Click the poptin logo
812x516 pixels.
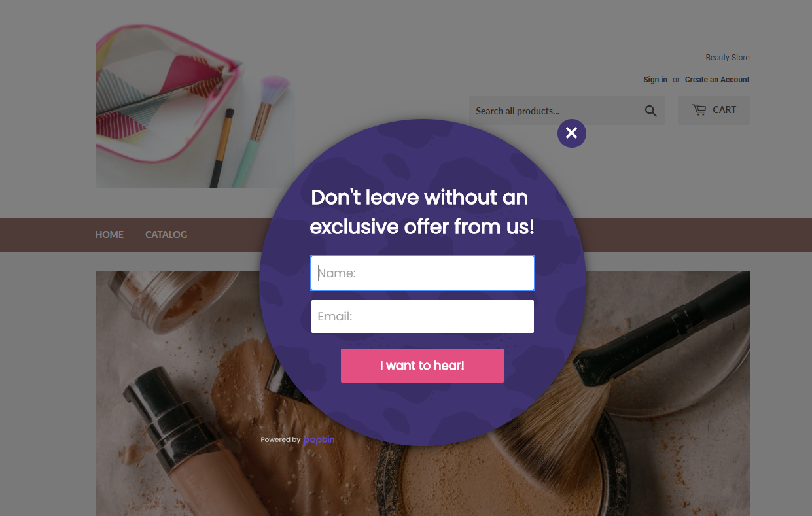pyautogui.click(x=319, y=440)
